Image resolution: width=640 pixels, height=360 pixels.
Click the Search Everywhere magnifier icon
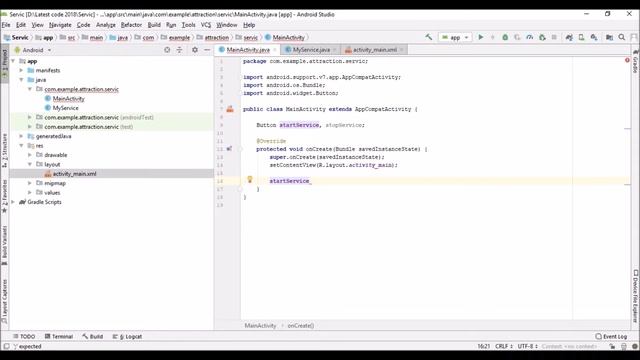[x=622, y=37]
